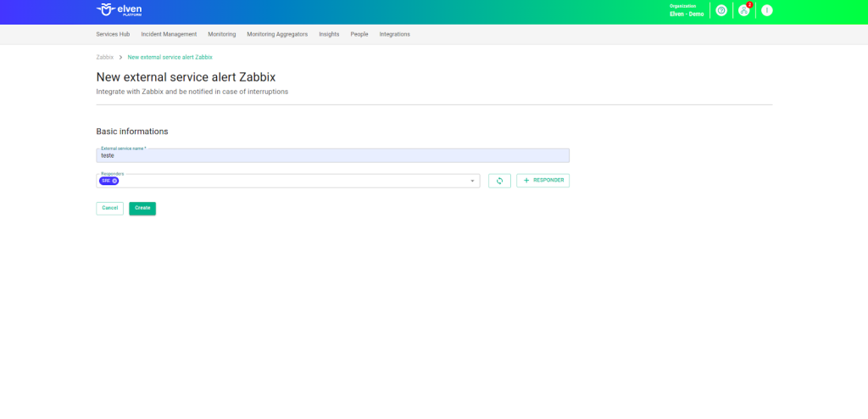Click the user avatar icon in header
Image resolution: width=868 pixels, height=419 pixels.
767,10
